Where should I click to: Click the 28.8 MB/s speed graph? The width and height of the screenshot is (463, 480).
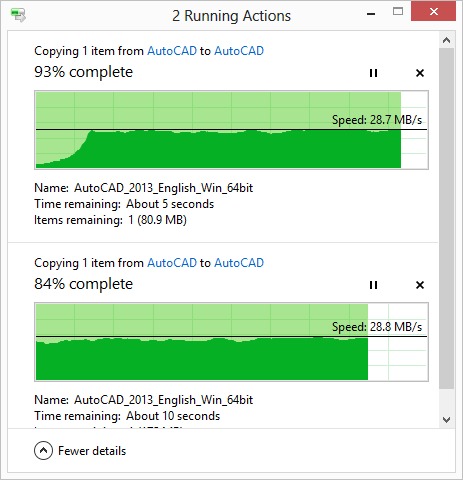point(231,342)
